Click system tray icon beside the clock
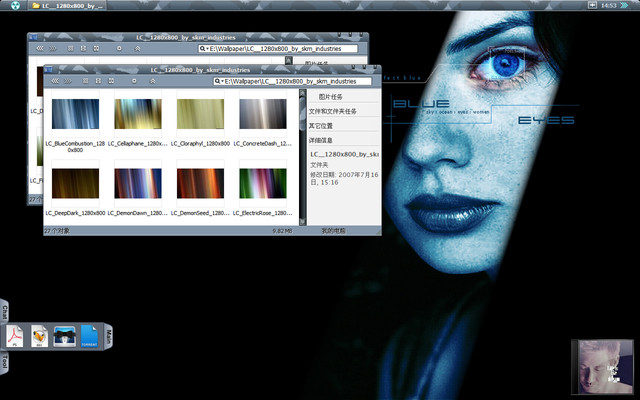 pyautogui.click(x=592, y=5)
